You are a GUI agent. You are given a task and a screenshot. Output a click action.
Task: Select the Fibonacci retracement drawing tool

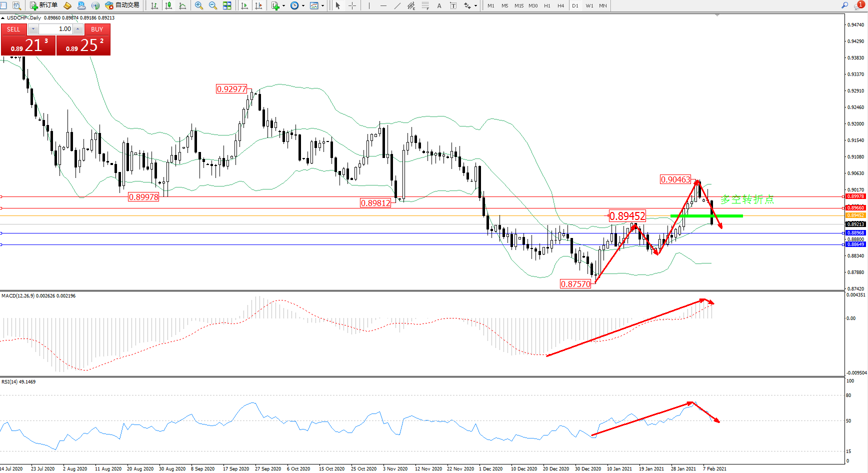click(425, 5)
